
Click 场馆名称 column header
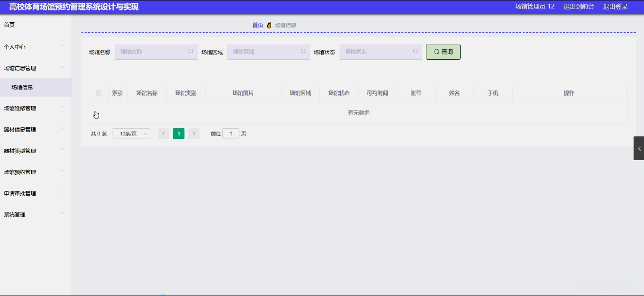[147, 93]
